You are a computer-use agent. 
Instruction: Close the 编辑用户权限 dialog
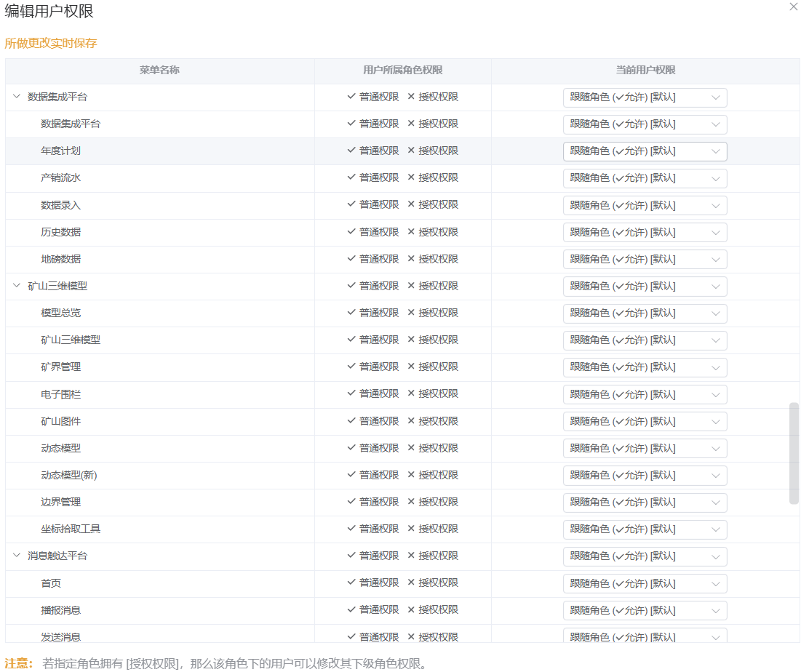pos(793,7)
